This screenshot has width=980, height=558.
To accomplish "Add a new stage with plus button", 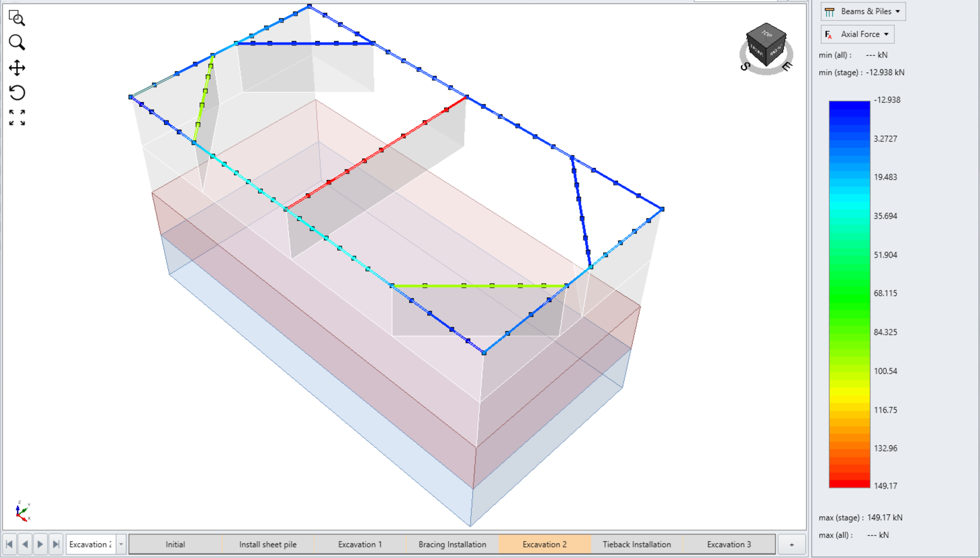I will (x=792, y=544).
